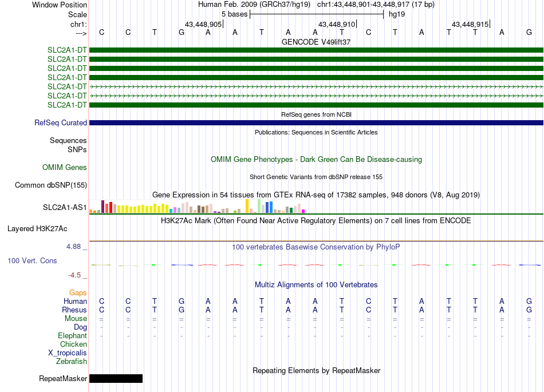
Task: Open the H3K27Ac Mark ENCODE track title
Action: coord(316,221)
